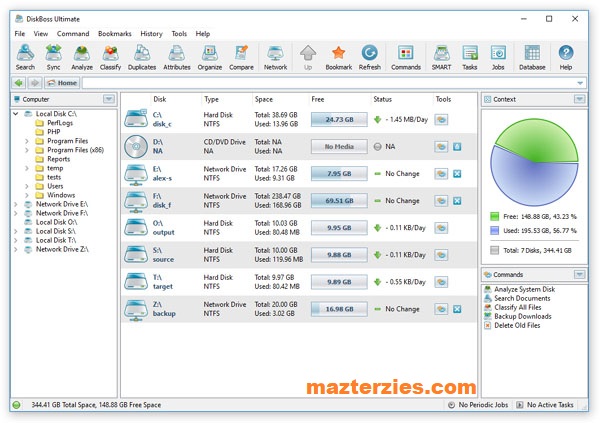Open the History menu
This screenshot has height=423, width=600.
151,34
